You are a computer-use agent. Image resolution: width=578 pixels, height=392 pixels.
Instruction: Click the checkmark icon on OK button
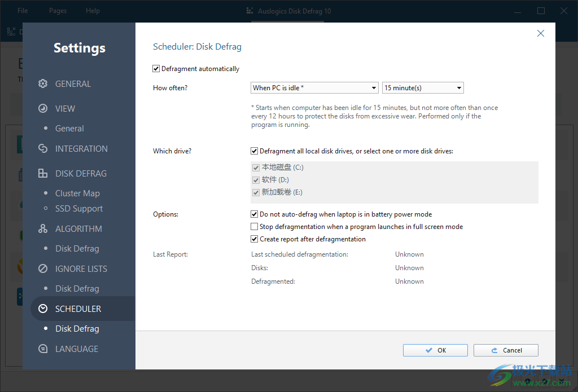coord(429,350)
